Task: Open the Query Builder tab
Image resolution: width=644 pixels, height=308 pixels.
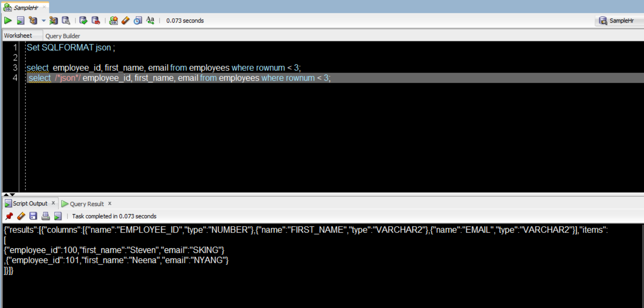Action: [63, 36]
